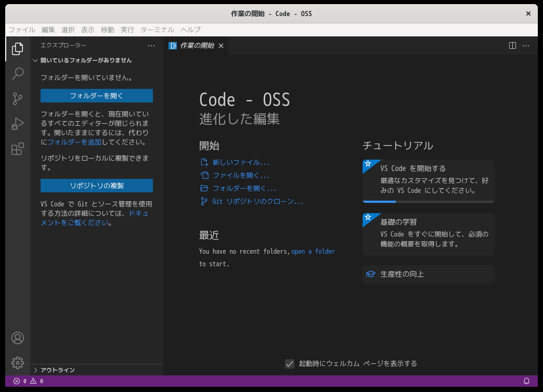Viewport: 543px width, 392px height.
Task: Click the ファイルを開く... link
Action: click(x=241, y=175)
